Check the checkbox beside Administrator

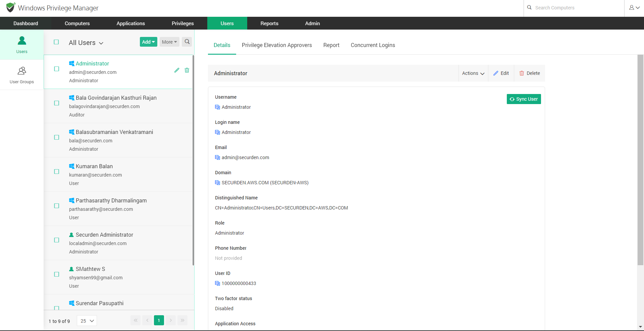(56, 69)
